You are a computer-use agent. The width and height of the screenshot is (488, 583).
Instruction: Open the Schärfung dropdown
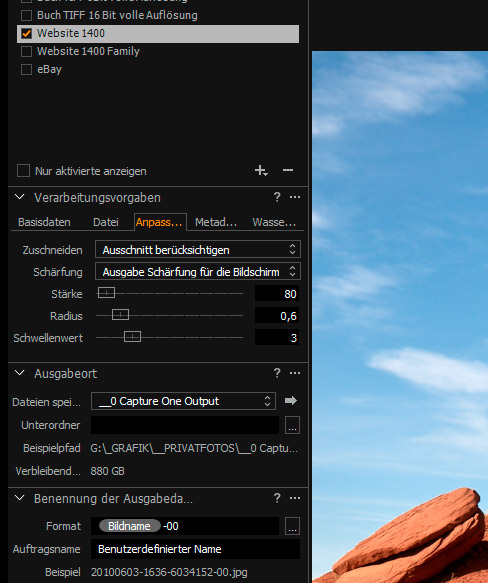(x=198, y=271)
